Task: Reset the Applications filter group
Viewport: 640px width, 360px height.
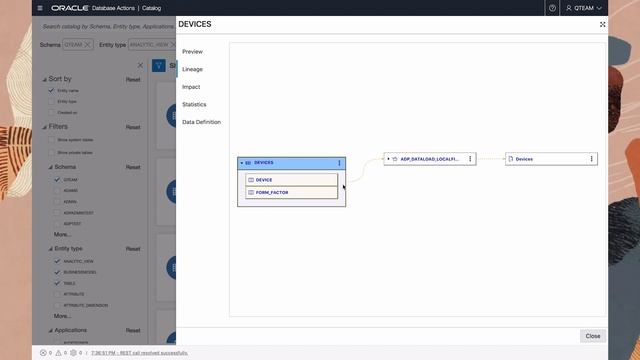Action: [x=133, y=330]
